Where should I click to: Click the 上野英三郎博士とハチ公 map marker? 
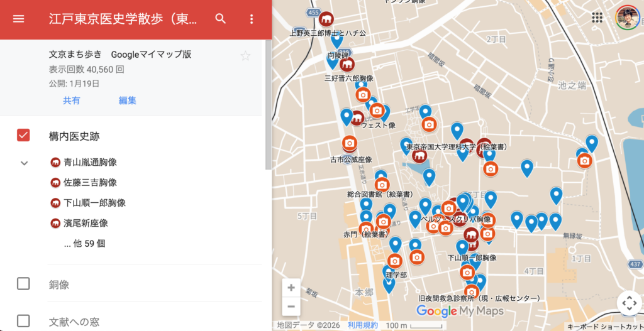pos(326,19)
